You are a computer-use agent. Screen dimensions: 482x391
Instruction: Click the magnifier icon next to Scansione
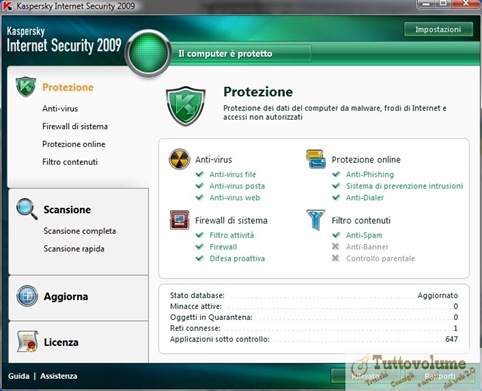click(27, 209)
